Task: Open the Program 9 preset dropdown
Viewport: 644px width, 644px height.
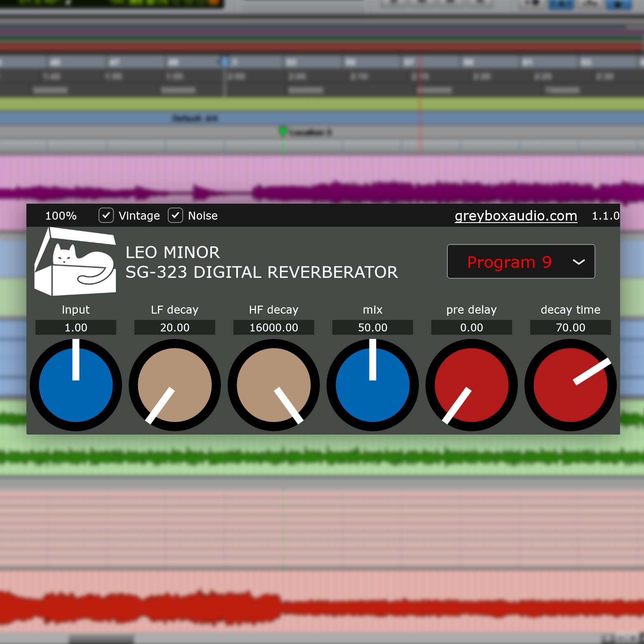Action: pyautogui.click(x=510, y=262)
